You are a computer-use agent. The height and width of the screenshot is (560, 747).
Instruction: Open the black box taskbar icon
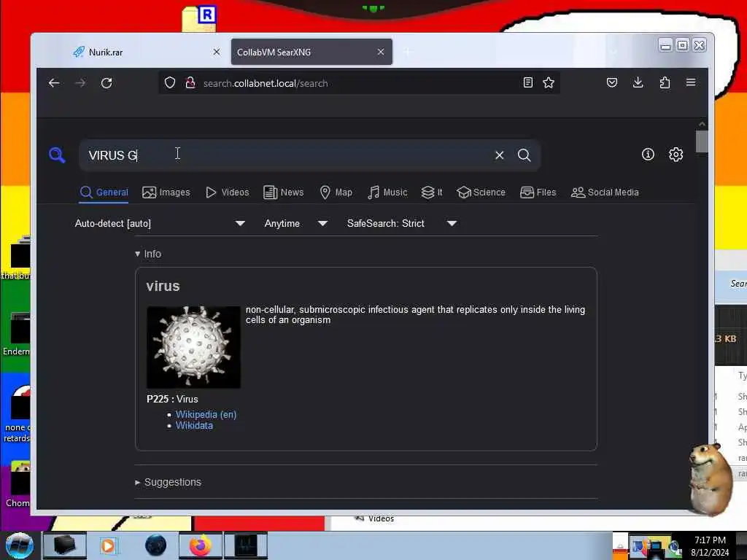[x=65, y=545]
